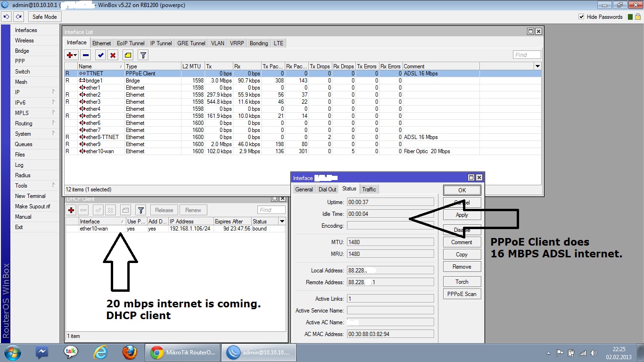The width and height of the screenshot is (644, 362).
Task: Sort Interface List by Name column header
Action: pos(101,66)
